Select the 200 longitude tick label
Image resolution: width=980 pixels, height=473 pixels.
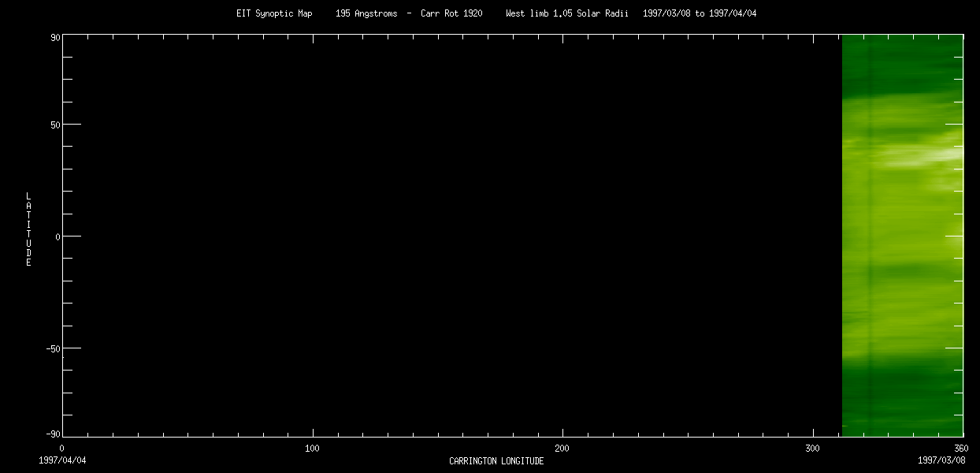click(x=562, y=449)
